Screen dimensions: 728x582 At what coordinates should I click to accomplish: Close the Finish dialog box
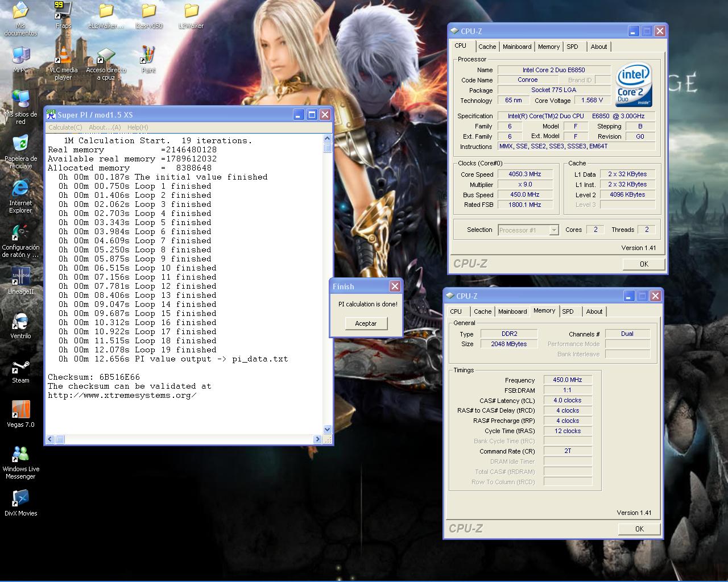(395, 286)
